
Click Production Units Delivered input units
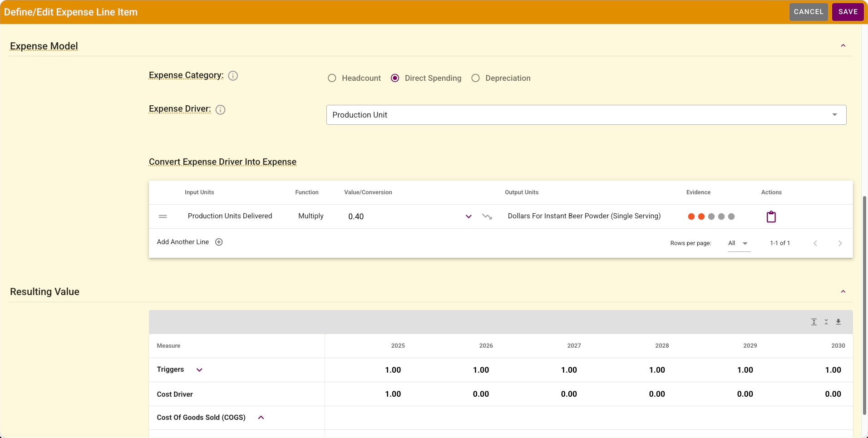230,216
